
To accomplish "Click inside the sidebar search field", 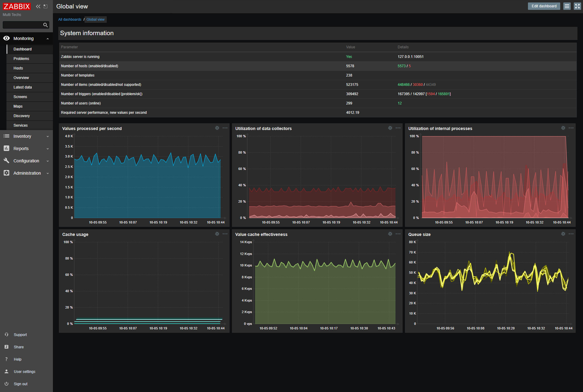I will (x=23, y=25).
